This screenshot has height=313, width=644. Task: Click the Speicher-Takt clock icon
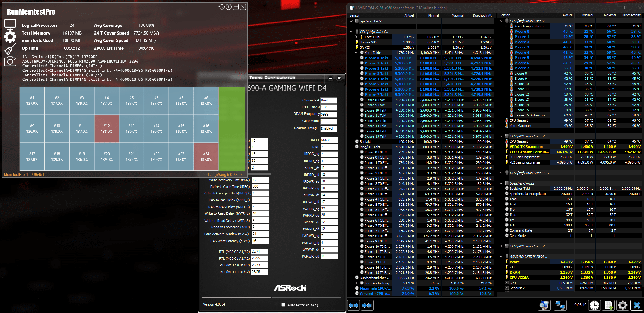tap(506, 189)
